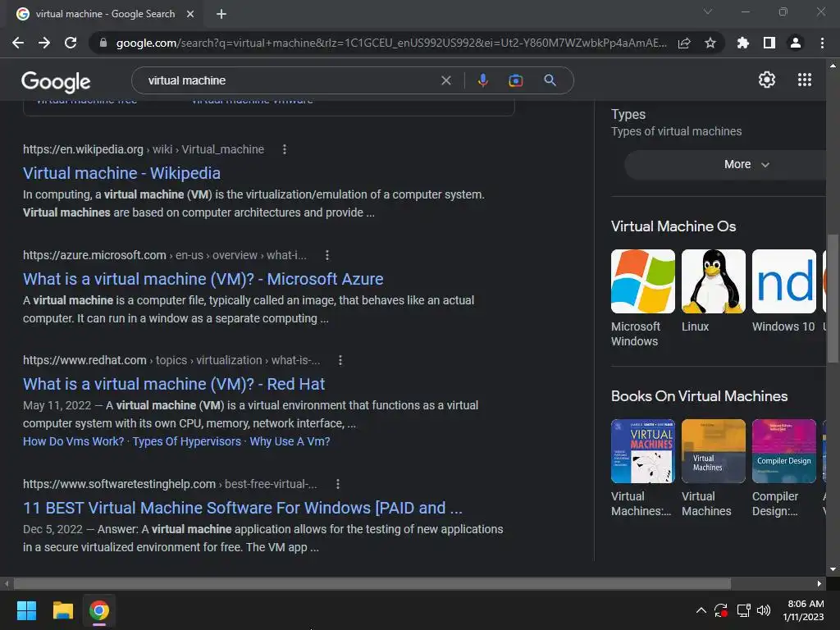Select the Microsoft Windows OS thumbnail
The width and height of the screenshot is (840, 630).
(x=643, y=281)
